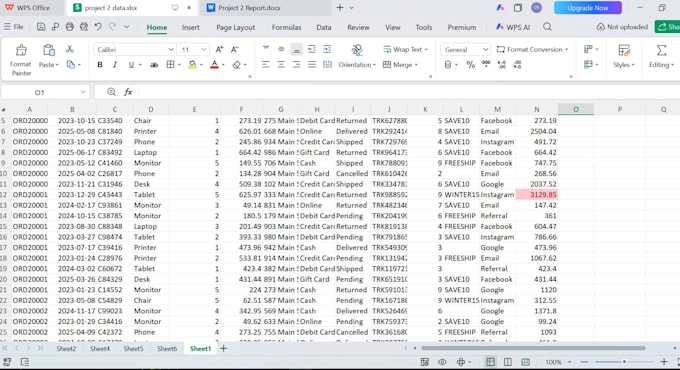Toggle italic formatting

click(x=115, y=65)
